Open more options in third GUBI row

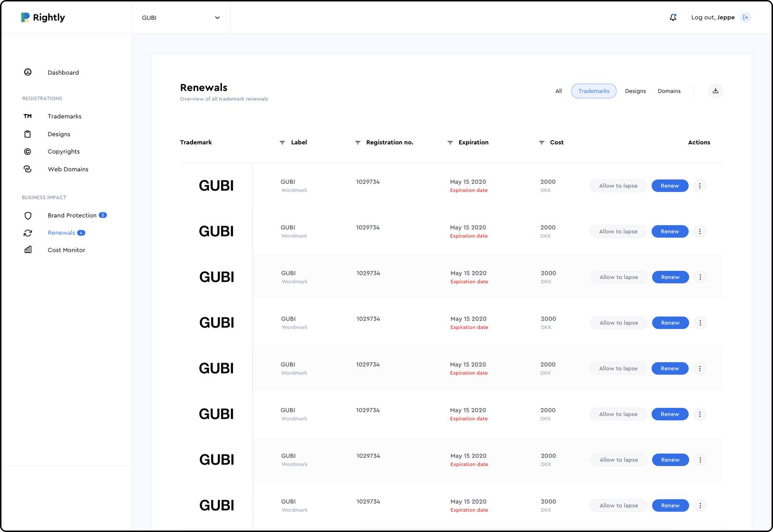pyautogui.click(x=700, y=277)
